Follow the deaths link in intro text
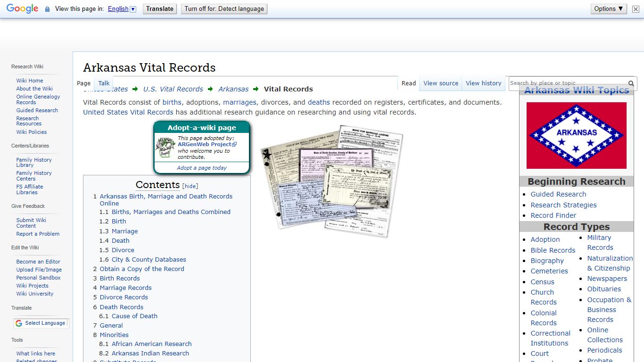Screen dimensions: 644x362 pos(319,102)
